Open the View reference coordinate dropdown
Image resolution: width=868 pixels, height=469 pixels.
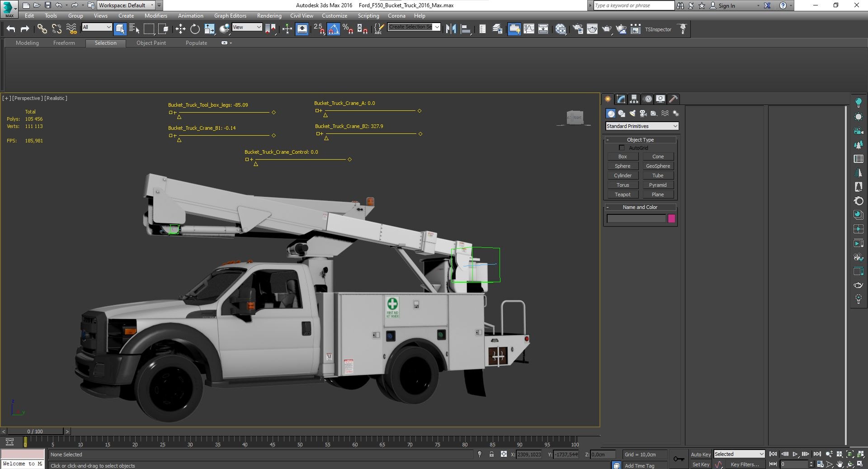point(247,27)
